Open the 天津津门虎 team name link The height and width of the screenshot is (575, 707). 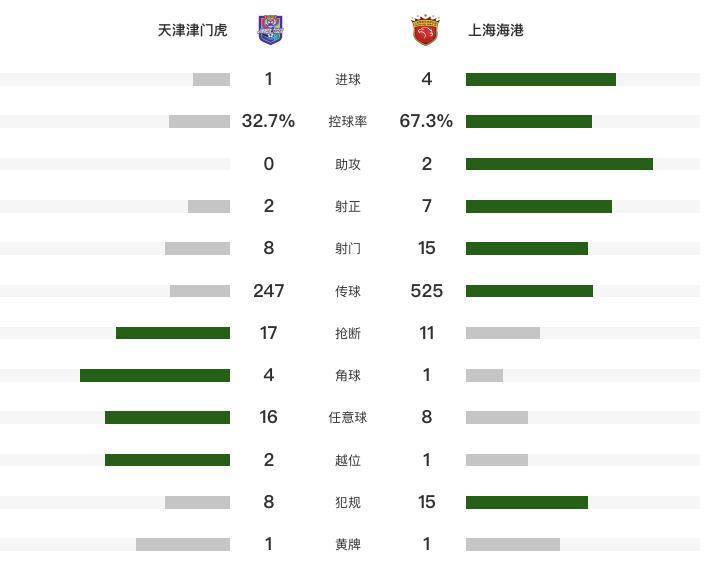(x=192, y=30)
